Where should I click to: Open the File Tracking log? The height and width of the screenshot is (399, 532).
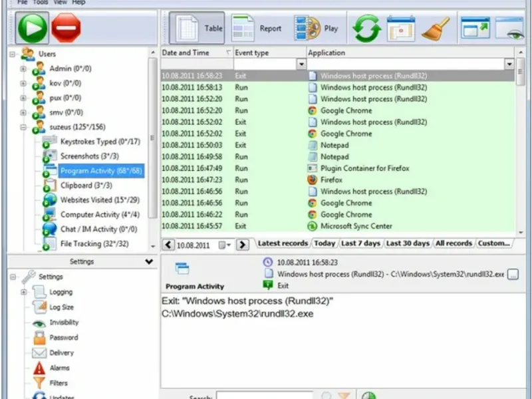click(x=94, y=243)
